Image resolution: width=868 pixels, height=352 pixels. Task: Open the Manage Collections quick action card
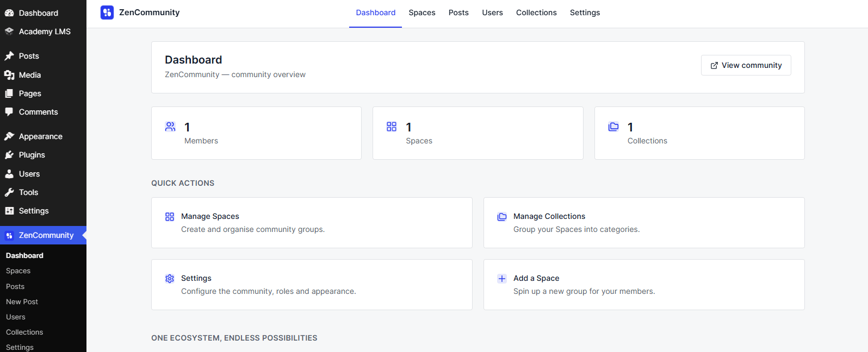(x=644, y=223)
